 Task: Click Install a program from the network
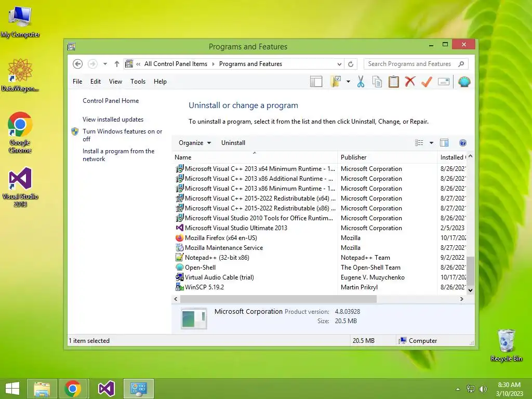(x=118, y=155)
